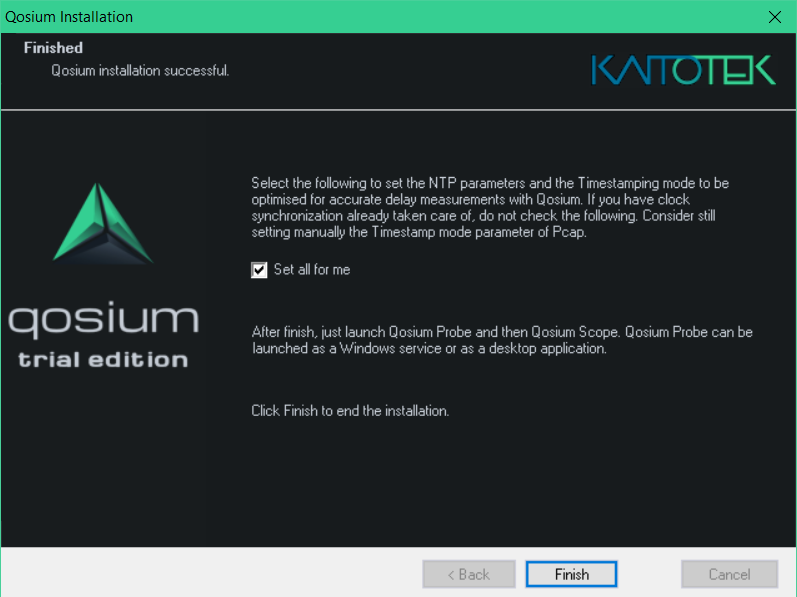Image resolution: width=797 pixels, height=597 pixels.
Task: Click the 'Click Finish to end the installation.' text
Action: (x=350, y=411)
